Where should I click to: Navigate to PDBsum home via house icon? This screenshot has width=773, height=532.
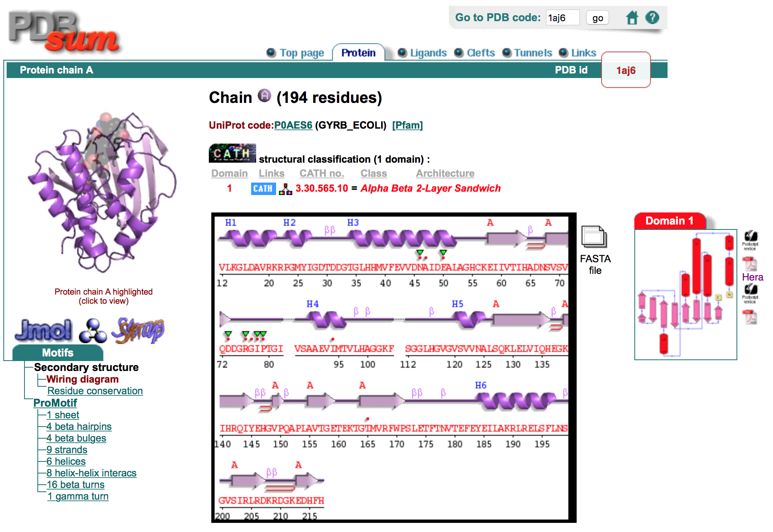click(632, 17)
